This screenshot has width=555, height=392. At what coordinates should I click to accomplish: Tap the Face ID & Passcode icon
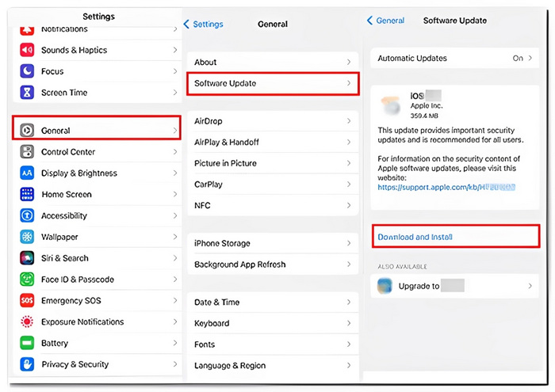27,280
